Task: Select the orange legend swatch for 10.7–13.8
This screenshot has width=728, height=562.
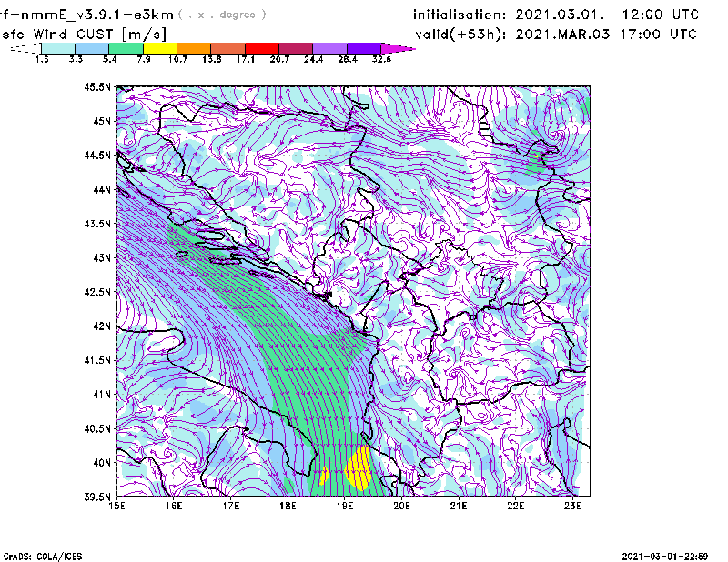Action: [x=194, y=48]
